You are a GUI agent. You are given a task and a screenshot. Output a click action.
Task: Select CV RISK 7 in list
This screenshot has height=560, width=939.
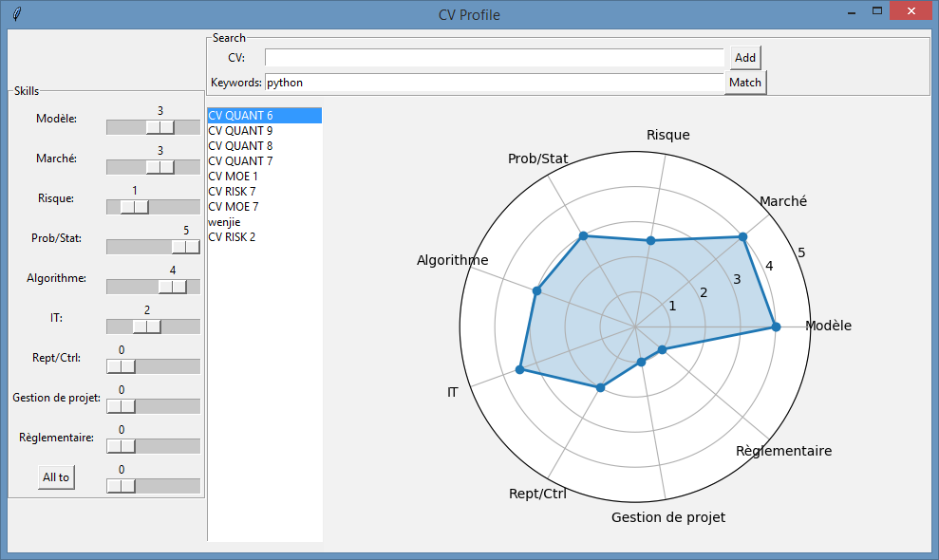(232, 192)
